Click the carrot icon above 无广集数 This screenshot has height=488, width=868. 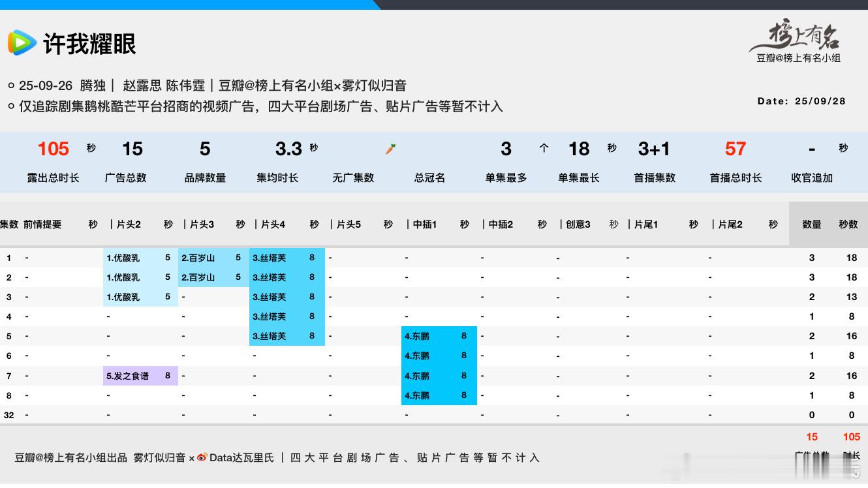[390, 149]
